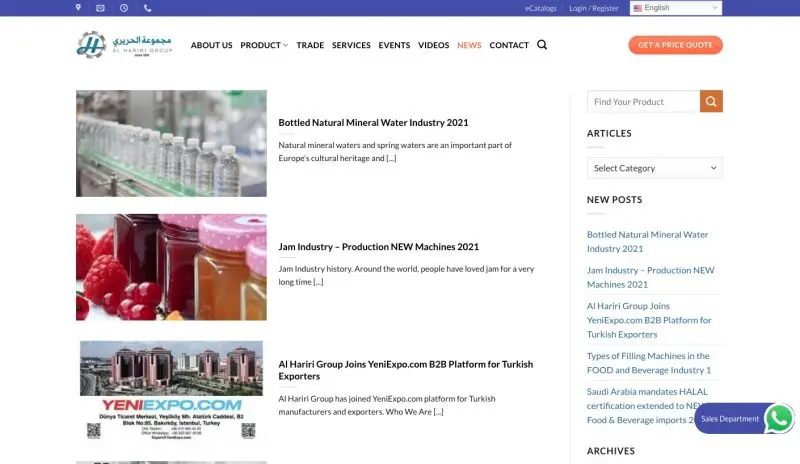Click the GET A PRICE QUOTE button

(x=676, y=45)
